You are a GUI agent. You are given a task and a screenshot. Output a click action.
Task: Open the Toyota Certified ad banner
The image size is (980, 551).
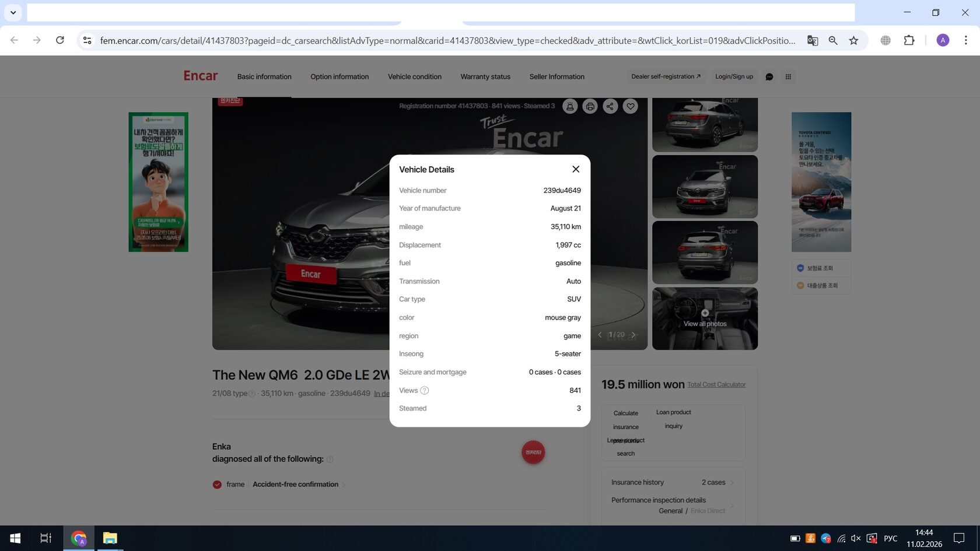point(821,182)
